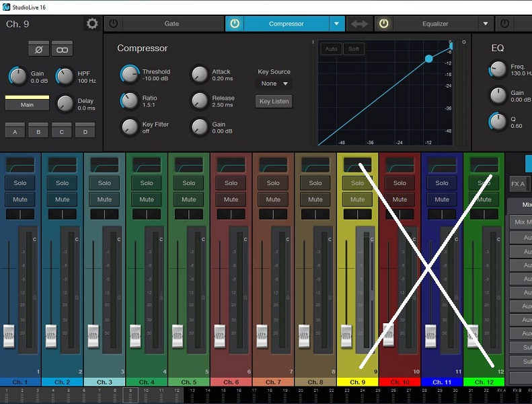Viewport: 532px width, 404px height.
Task: Click the channel input Gain knob
Action: click(17, 76)
